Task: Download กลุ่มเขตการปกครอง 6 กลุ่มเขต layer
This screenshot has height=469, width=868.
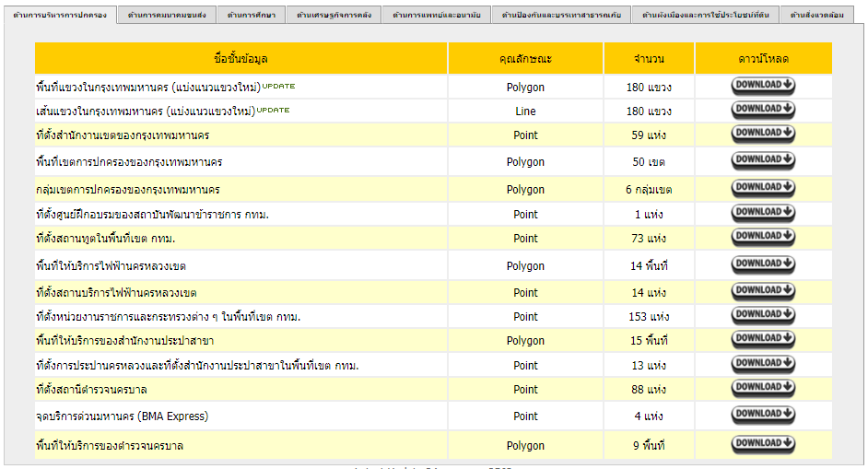Action: tap(763, 188)
